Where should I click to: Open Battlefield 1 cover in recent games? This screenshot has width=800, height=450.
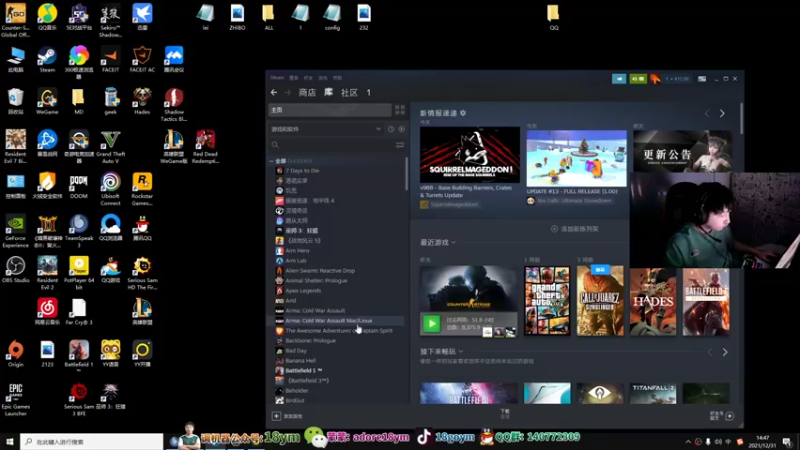pyautogui.click(x=706, y=302)
